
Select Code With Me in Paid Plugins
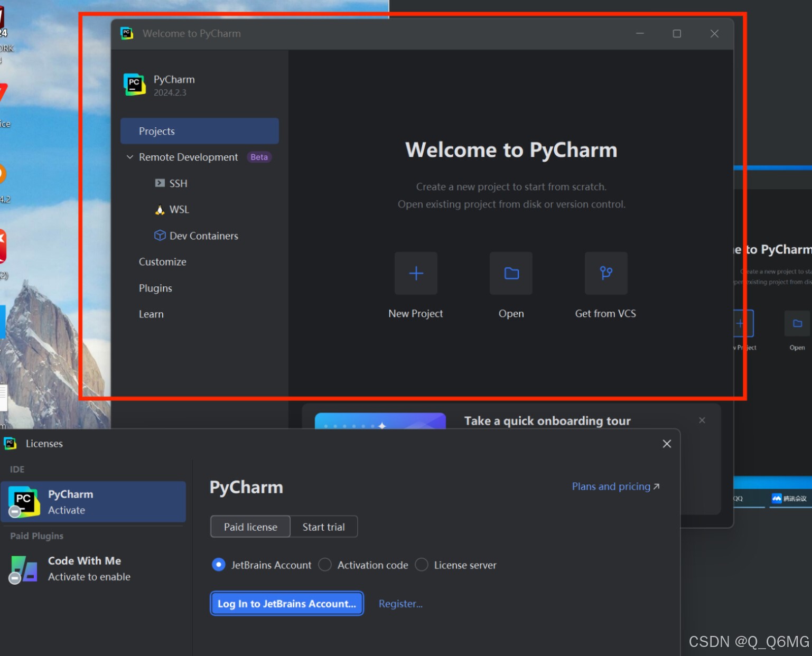94,569
